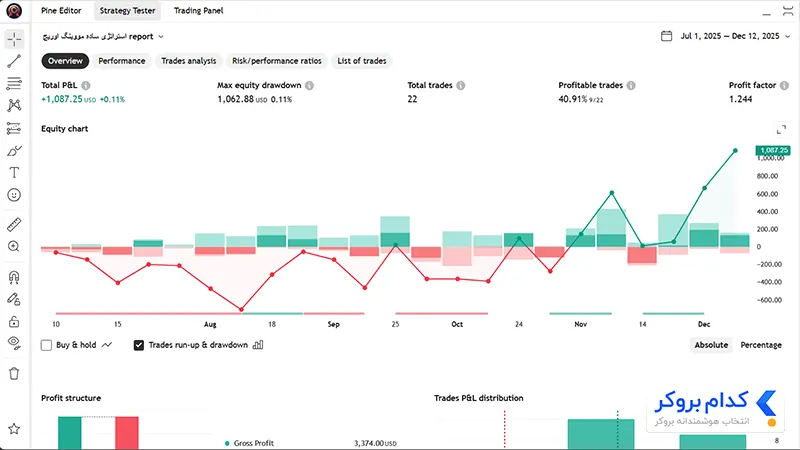Open the List of trades tab
800x450 pixels.
click(x=362, y=61)
